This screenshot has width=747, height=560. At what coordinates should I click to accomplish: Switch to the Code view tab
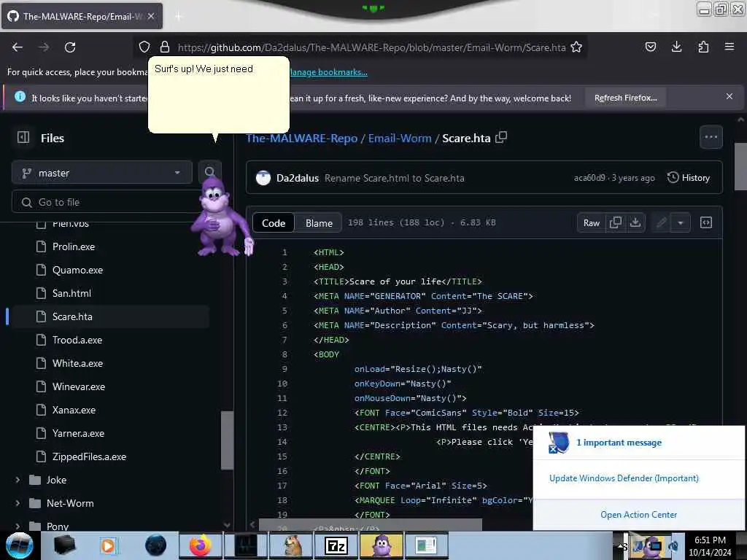click(x=274, y=223)
